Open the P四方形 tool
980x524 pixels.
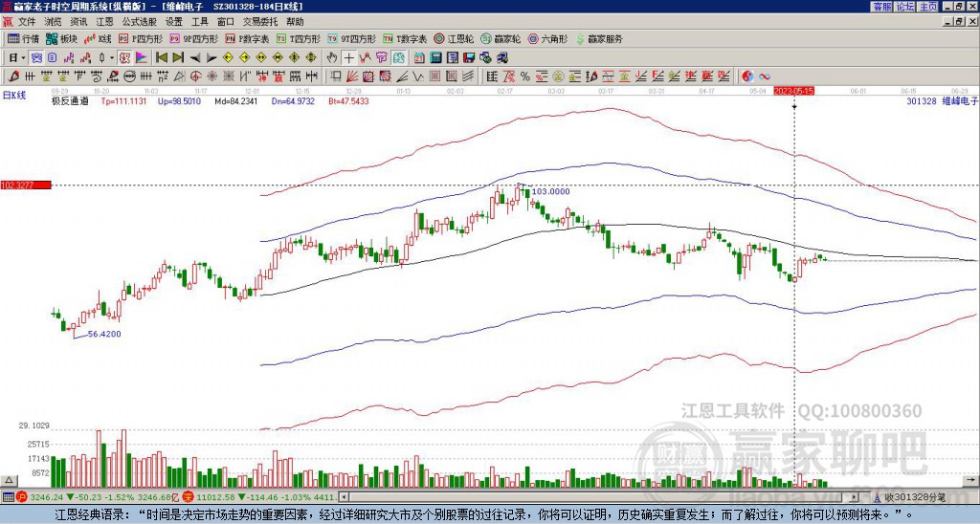[141, 38]
